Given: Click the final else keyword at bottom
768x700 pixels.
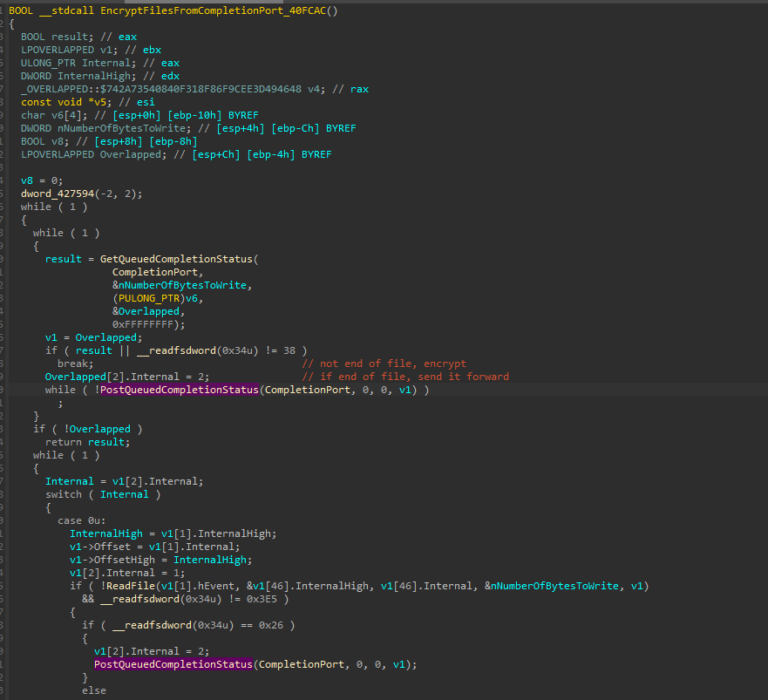Looking at the screenshot, I should (94, 690).
